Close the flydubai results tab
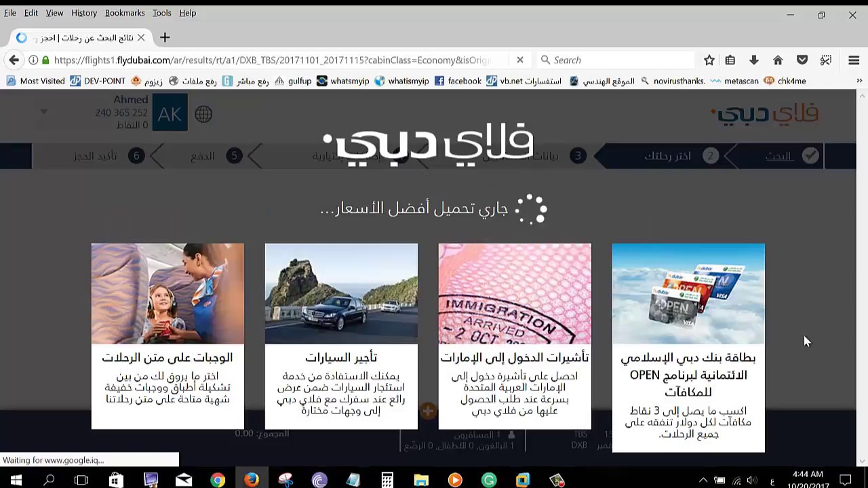This screenshot has height=488, width=868. coord(141,38)
